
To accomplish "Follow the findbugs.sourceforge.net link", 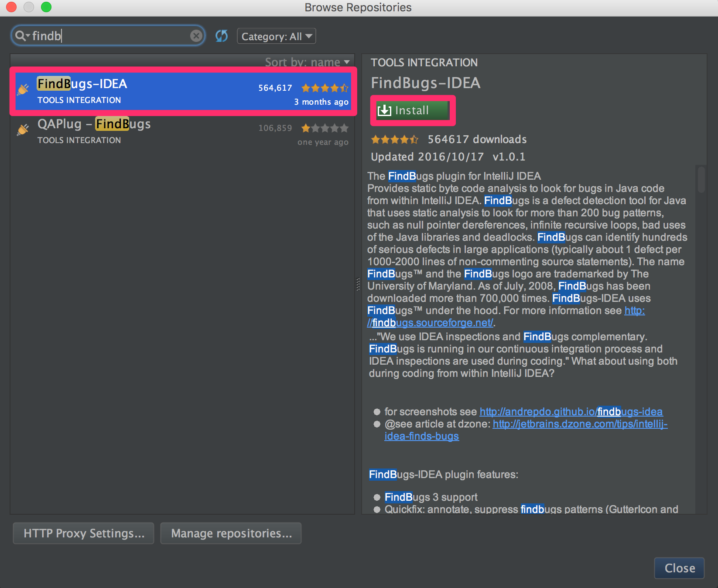I will 430,322.
